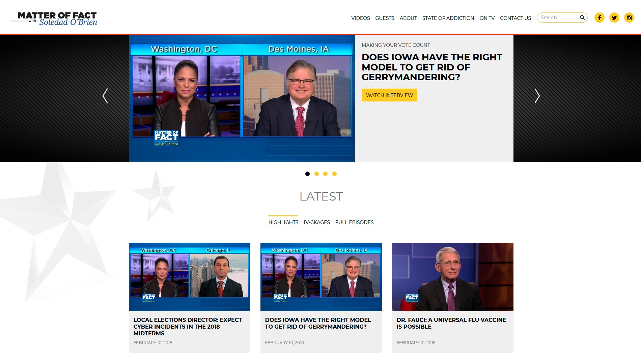Image resolution: width=641 pixels, height=364 pixels.
Task: Switch to the Full Episodes tab
Action: tap(354, 222)
